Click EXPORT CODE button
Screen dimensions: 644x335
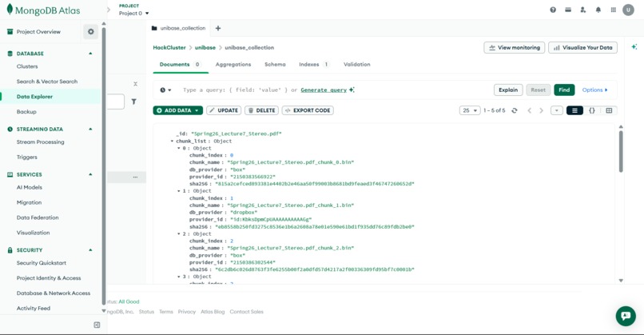308,110
